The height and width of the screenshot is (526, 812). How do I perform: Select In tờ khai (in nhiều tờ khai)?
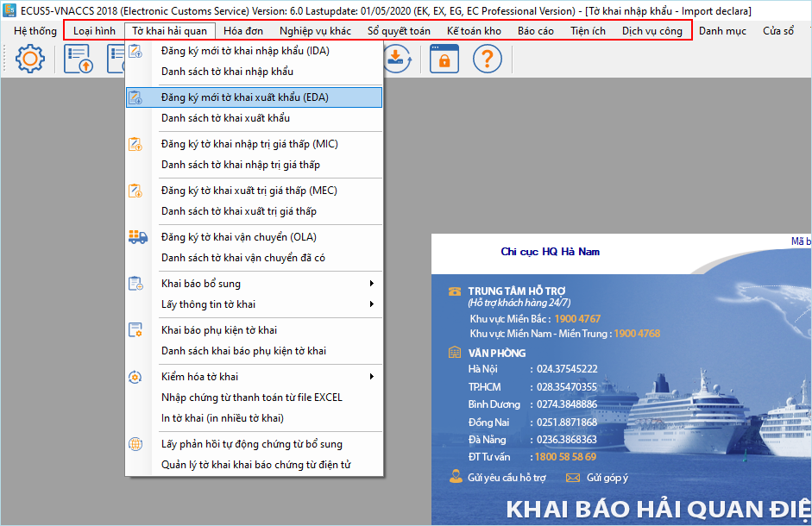tap(254, 418)
